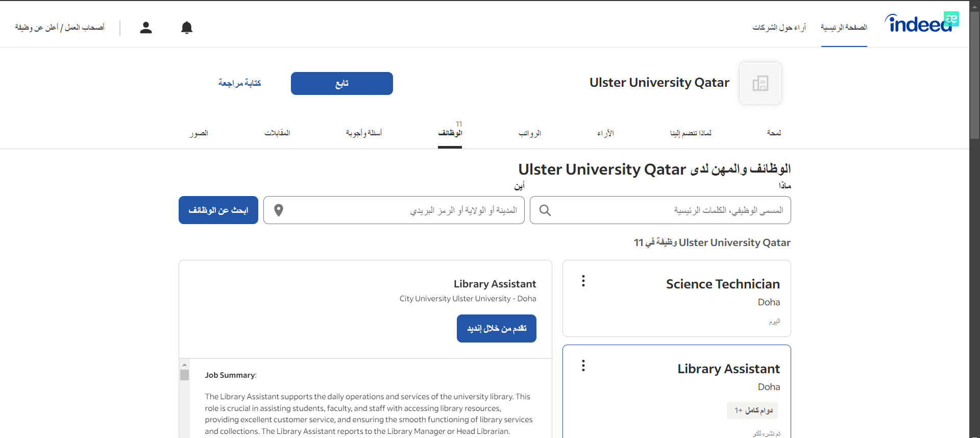Click the كتابة مراجعة write review link
This screenshot has height=438, width=980.
coord(239,83)
